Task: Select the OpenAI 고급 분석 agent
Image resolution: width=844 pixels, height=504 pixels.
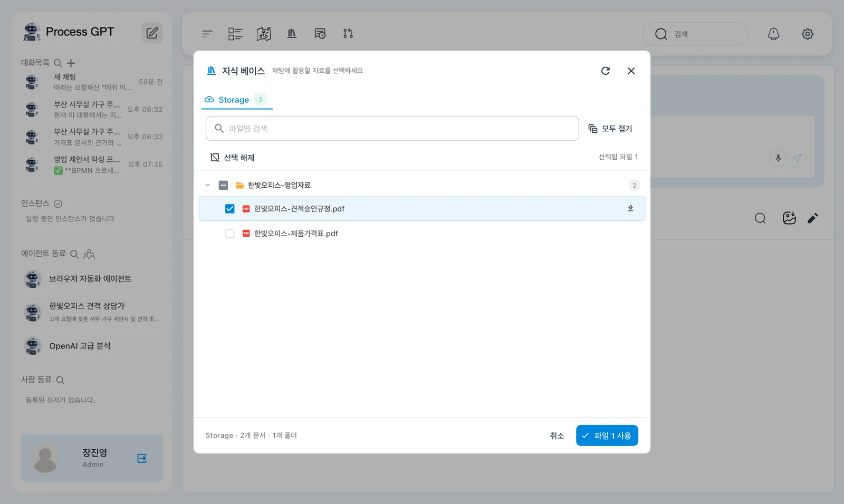Action: click(x=92, y=346)
